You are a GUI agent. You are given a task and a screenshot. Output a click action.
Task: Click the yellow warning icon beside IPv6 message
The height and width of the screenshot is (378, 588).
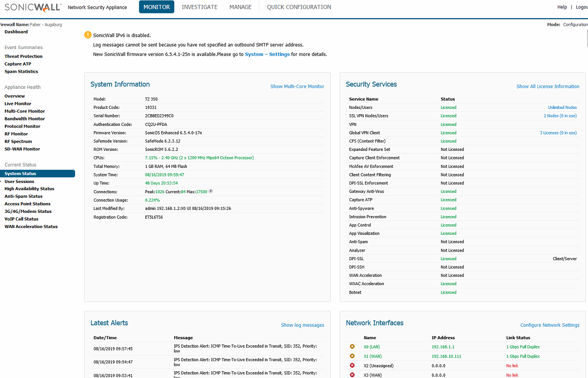(88, 35)
